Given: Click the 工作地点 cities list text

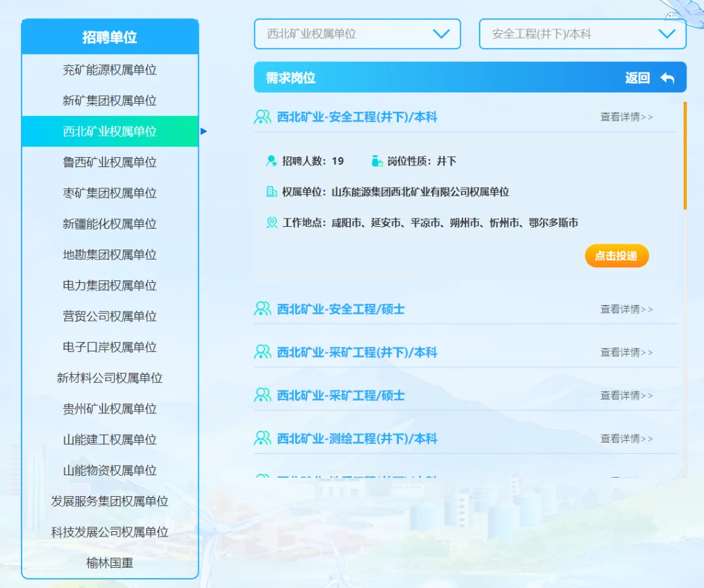Looking at the screenshot, I should 454,223.
